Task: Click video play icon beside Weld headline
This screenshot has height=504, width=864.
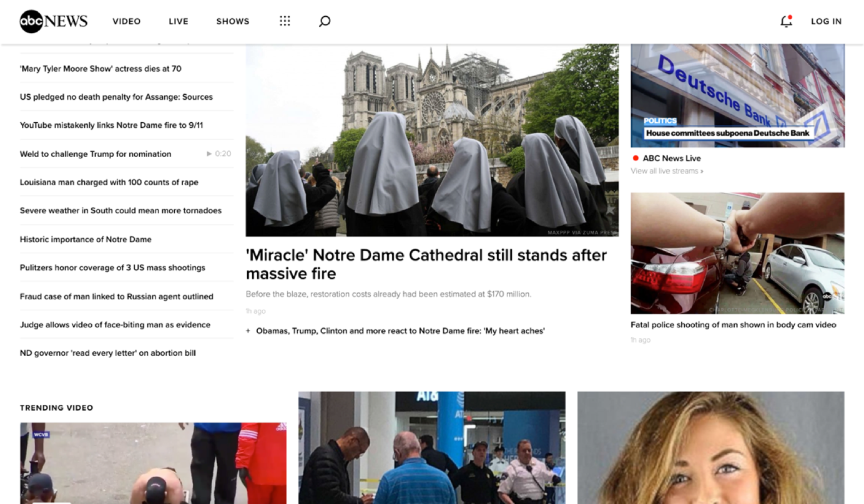Action: pyautogui.click(x=210, y=154)
